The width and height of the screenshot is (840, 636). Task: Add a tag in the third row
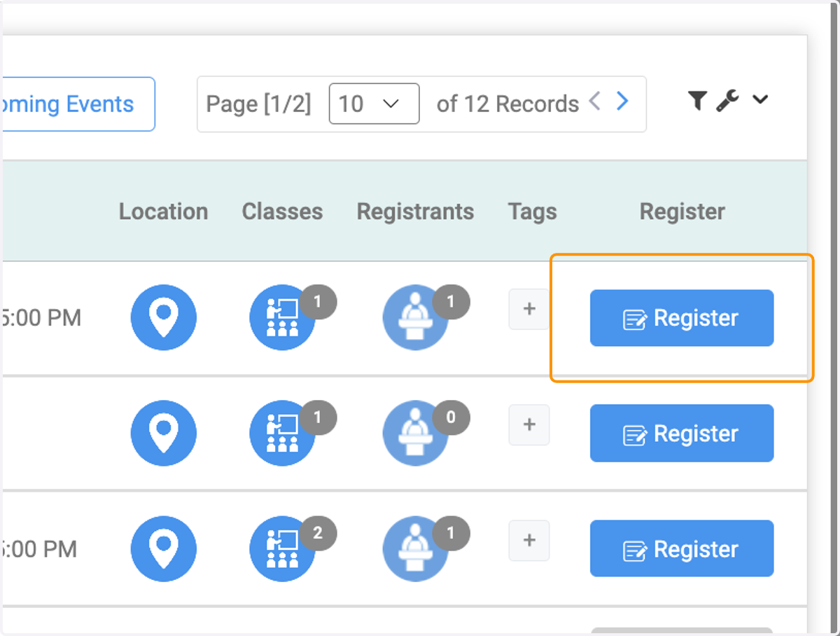[x=529, y=540]
